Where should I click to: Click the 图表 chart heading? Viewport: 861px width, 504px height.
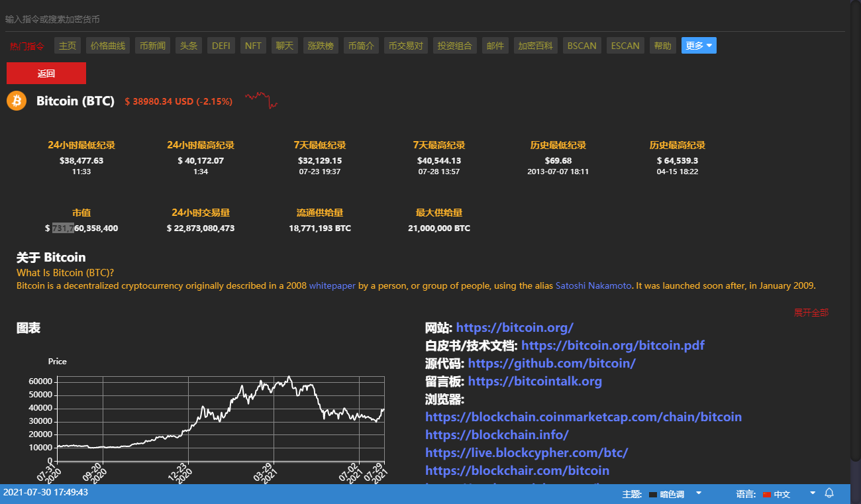(x=28, y=328)
